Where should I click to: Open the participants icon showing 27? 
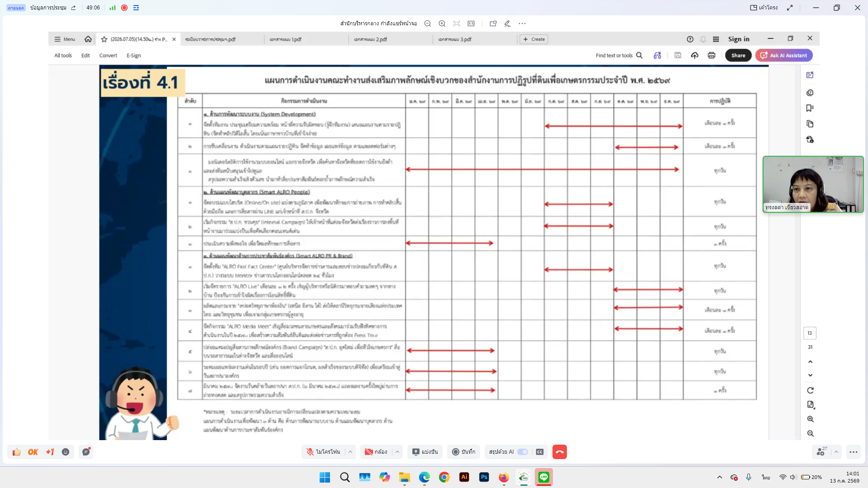(821, 452)
